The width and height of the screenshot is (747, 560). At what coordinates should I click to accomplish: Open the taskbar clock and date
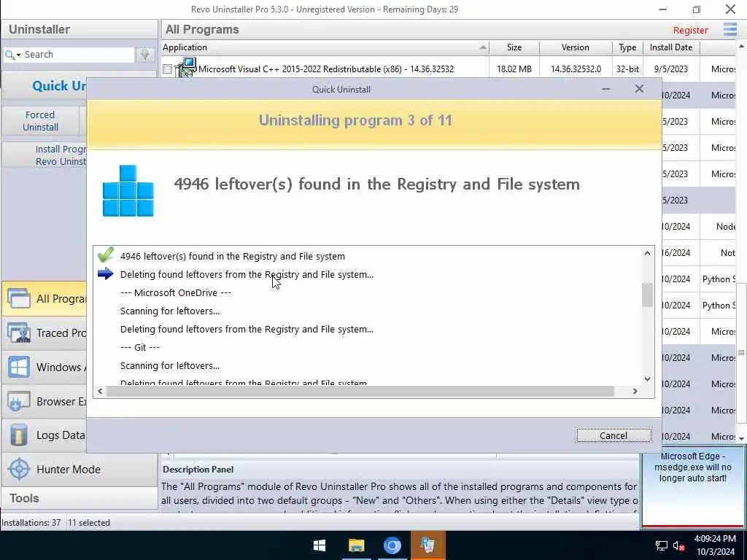(x=715, y=545)
